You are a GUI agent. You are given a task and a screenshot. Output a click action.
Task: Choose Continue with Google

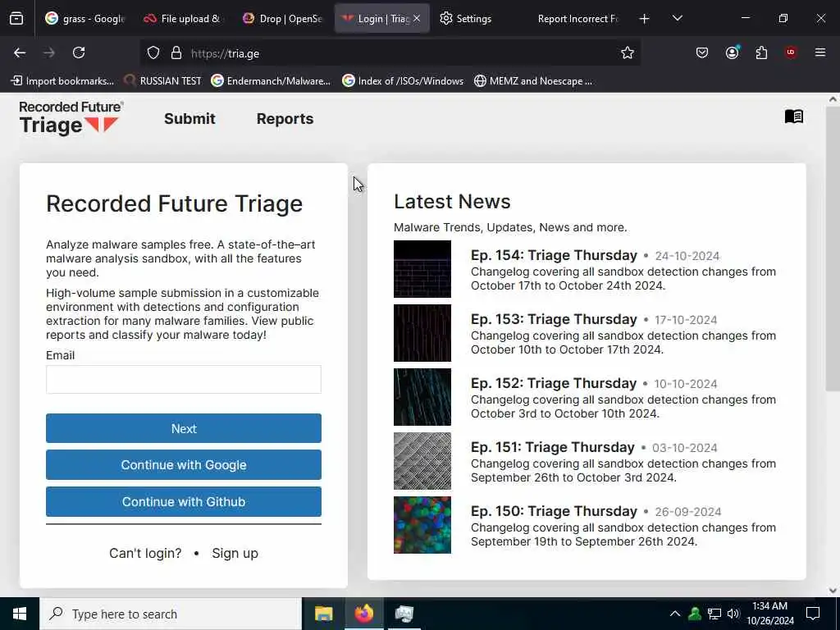(184, 465)
